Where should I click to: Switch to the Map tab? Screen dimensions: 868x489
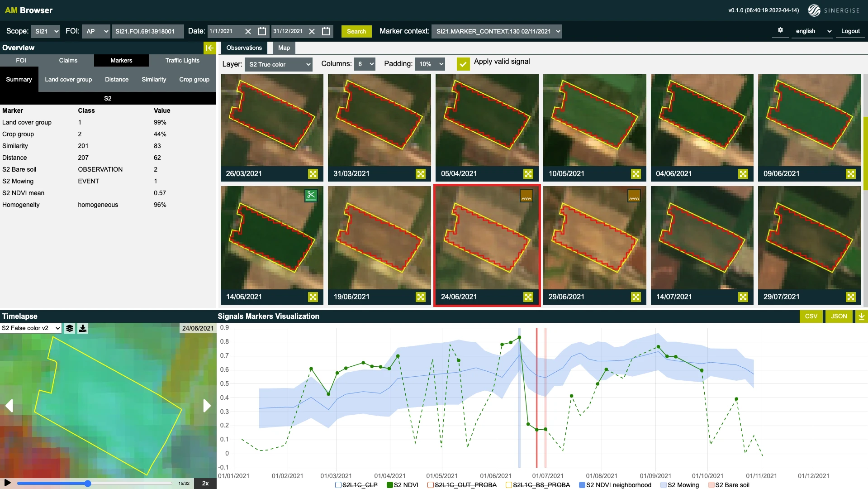pos(284,48)
